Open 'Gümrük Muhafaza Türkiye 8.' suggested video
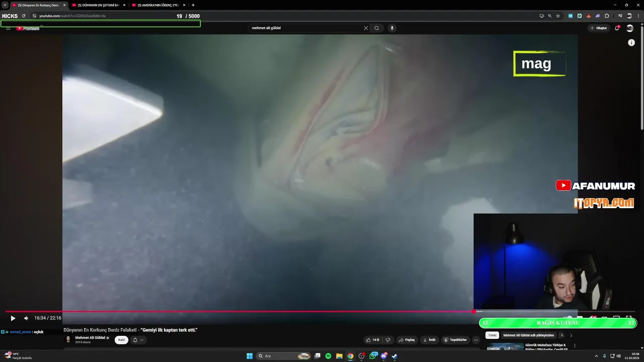 tap(546, 347)
